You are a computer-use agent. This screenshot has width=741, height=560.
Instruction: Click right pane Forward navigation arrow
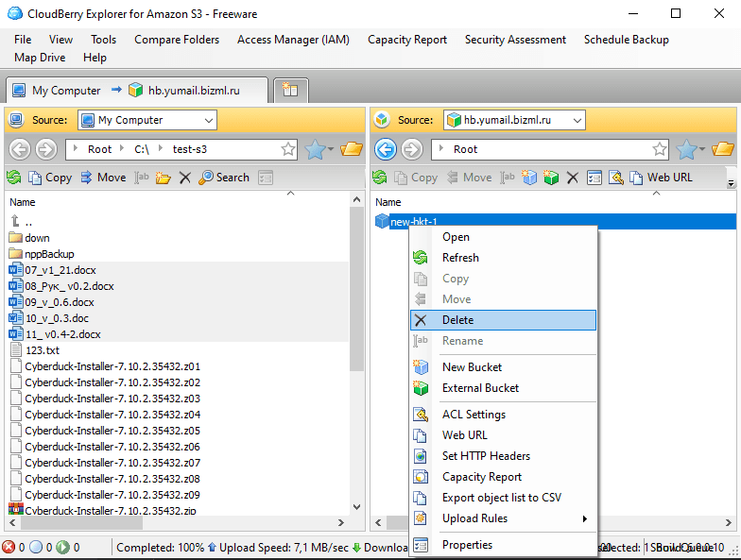412,149
